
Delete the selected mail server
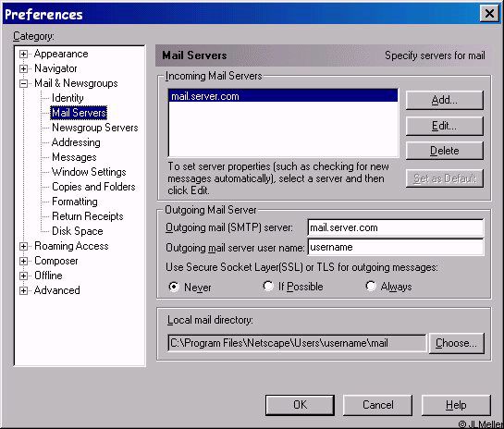445,151
